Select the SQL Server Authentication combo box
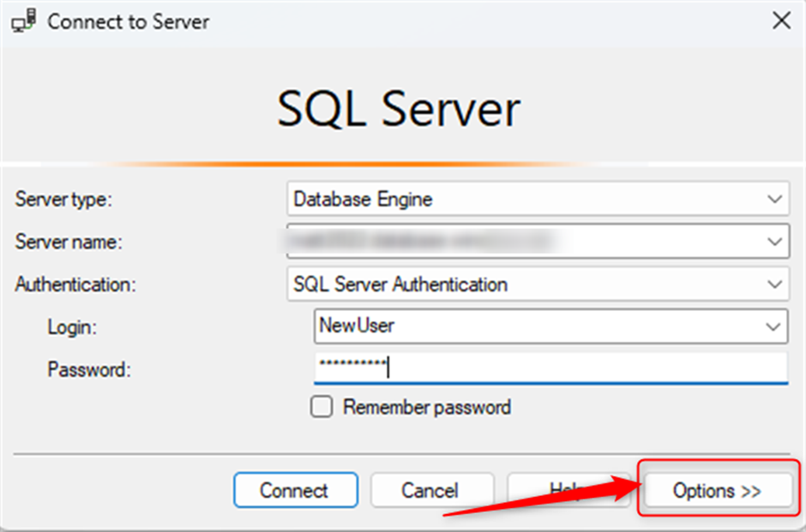This screenshot has width=806, height=532. (x=538, y=284)
